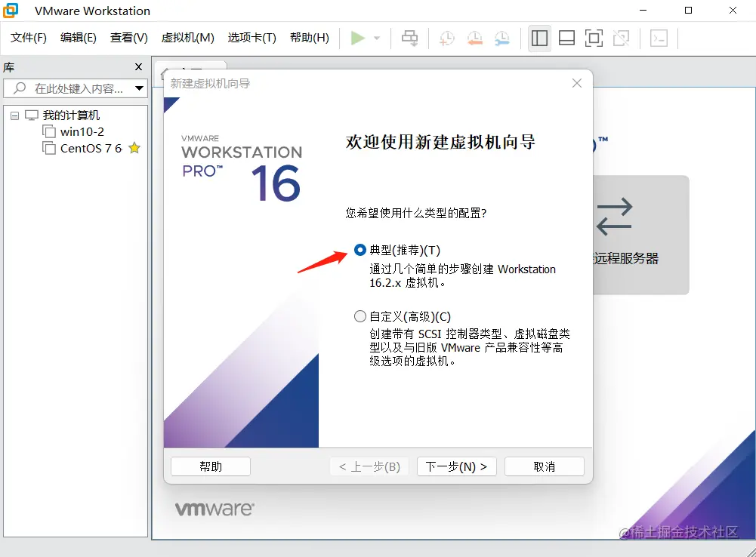Toggle the library panel view
Viewport: 756px width, 557px height.
click(x=539, y=38)
